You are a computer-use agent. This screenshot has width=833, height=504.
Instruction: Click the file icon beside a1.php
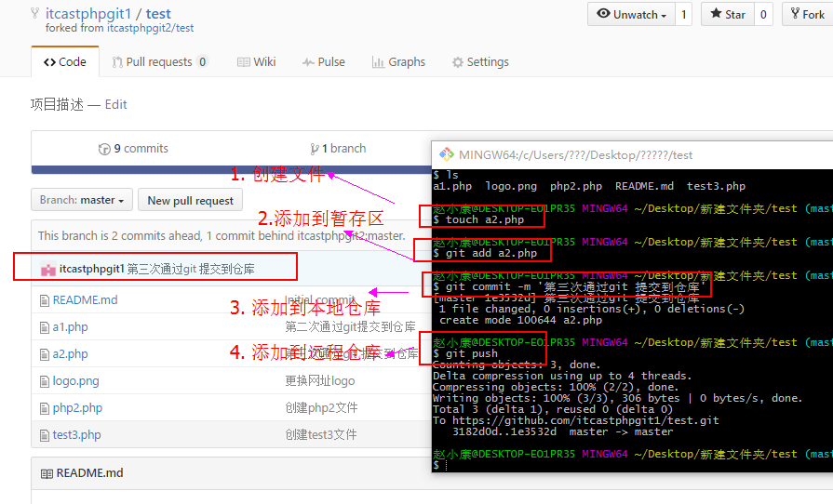coord(45,328)
